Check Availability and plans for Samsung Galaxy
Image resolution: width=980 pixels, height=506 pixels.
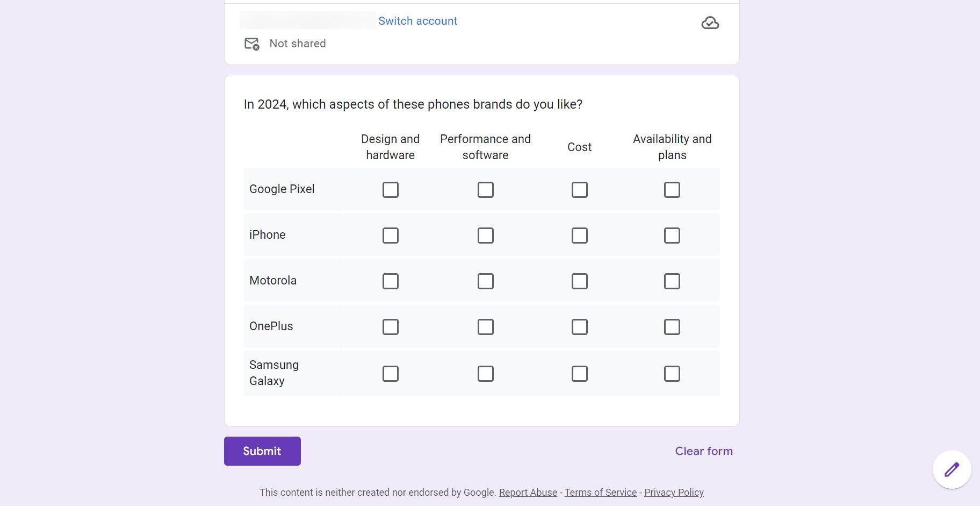point(672,373)
